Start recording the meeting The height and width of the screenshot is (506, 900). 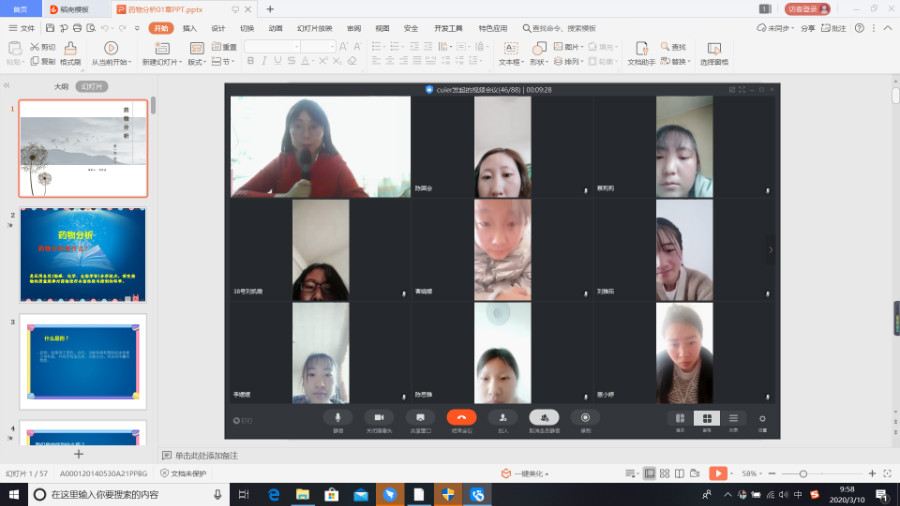[x=585, y=418]
